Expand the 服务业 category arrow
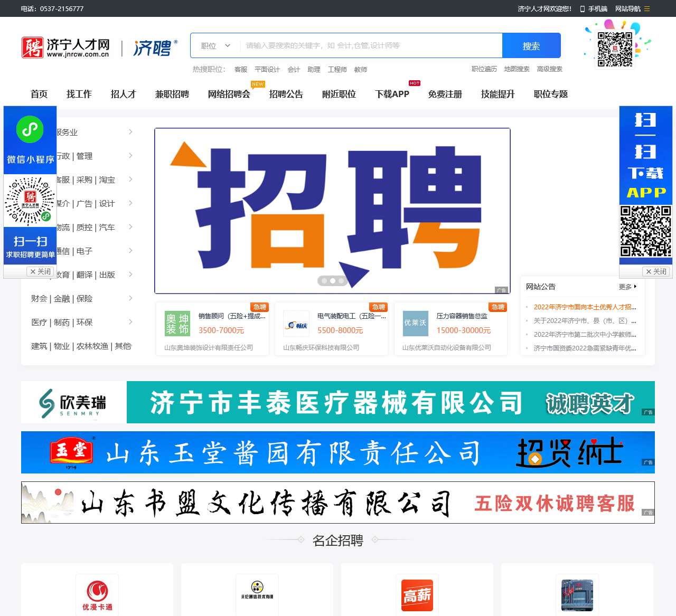This screenshot has width=676, height=616. (130, 132)
